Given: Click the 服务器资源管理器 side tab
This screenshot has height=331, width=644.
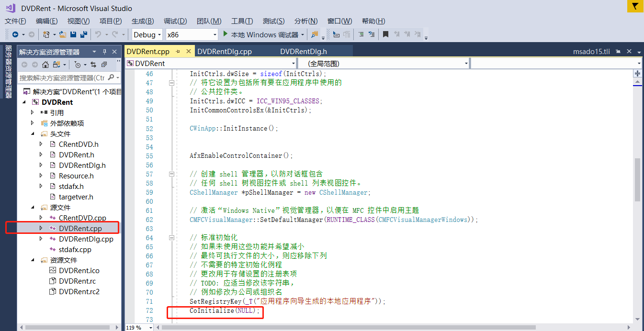Looking at the screenshot, I should click(8, 71).
